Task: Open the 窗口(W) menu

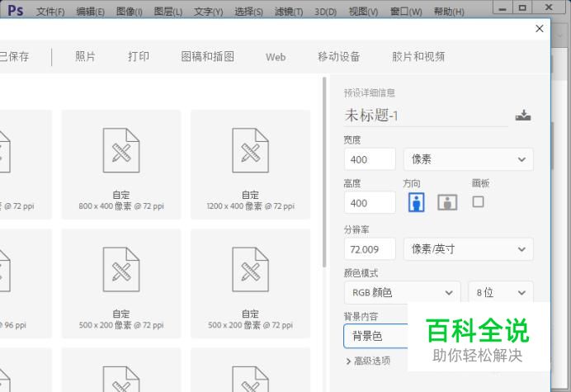Action: click(x=406, y=12)
